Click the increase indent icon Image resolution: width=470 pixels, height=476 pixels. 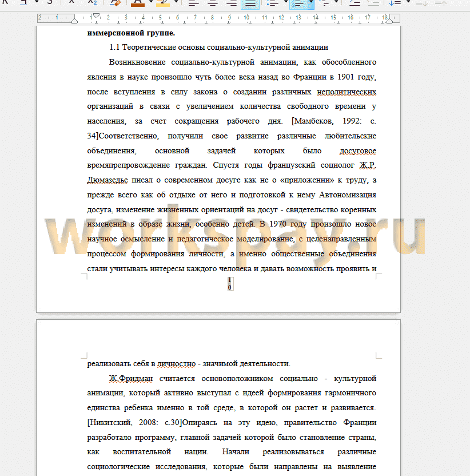(x=355, y=3)
